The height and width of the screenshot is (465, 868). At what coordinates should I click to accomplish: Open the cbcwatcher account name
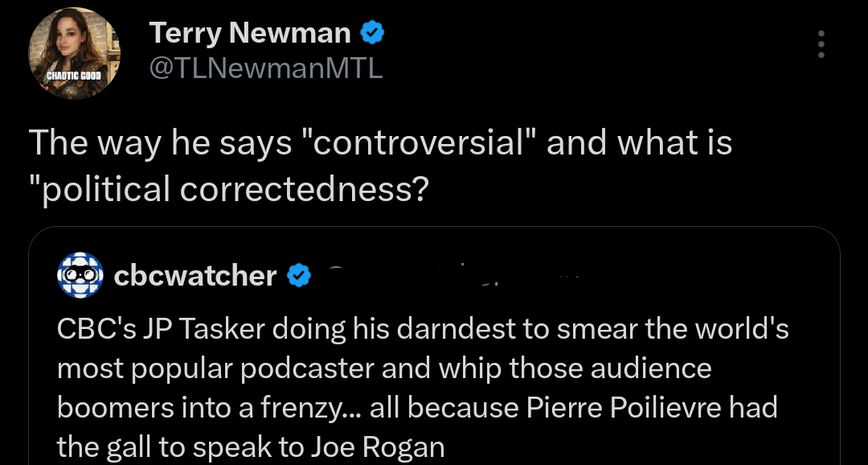tap(195, 276)
